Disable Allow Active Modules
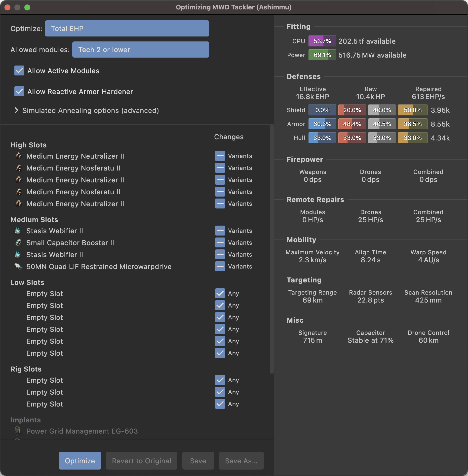Viewport: 468px width, 476px height. pyautogui.click(x=19, y=71)
